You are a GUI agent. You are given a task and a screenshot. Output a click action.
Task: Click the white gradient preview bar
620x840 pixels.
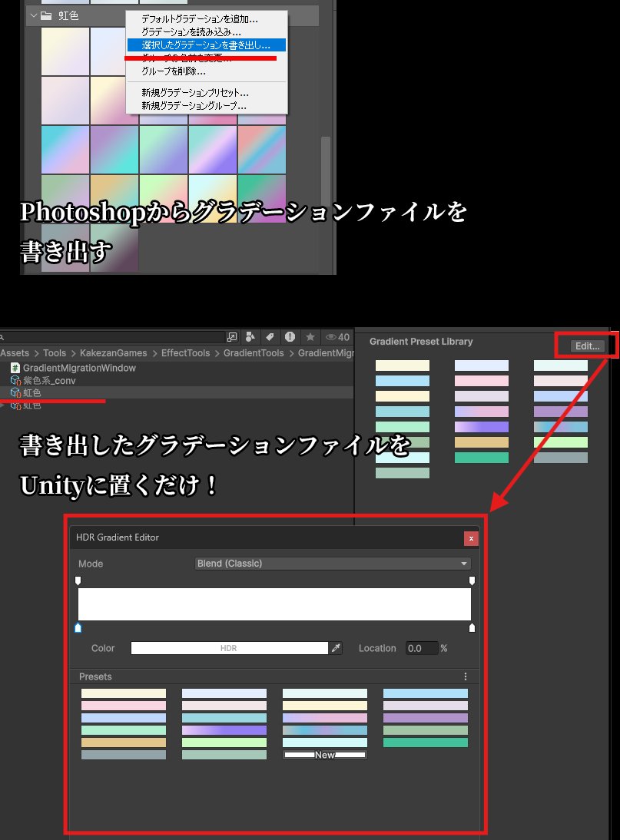point(274,604)
